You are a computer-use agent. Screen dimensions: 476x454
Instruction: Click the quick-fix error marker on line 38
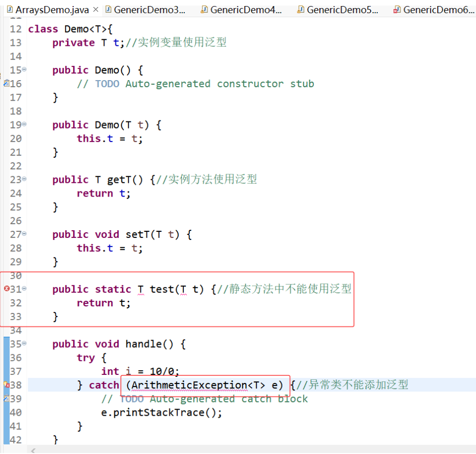click(7, 385)
